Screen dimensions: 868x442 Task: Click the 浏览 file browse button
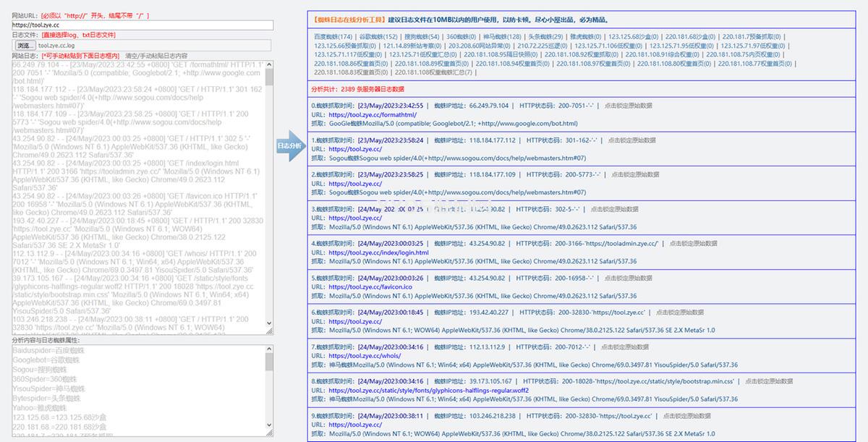pos(24,45)
